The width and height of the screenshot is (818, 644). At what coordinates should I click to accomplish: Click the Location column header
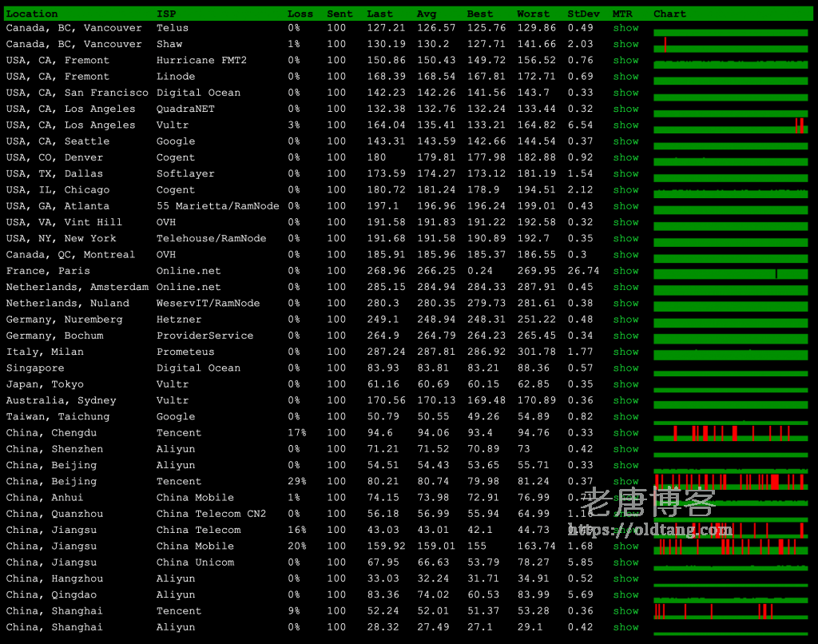(32, 14)
